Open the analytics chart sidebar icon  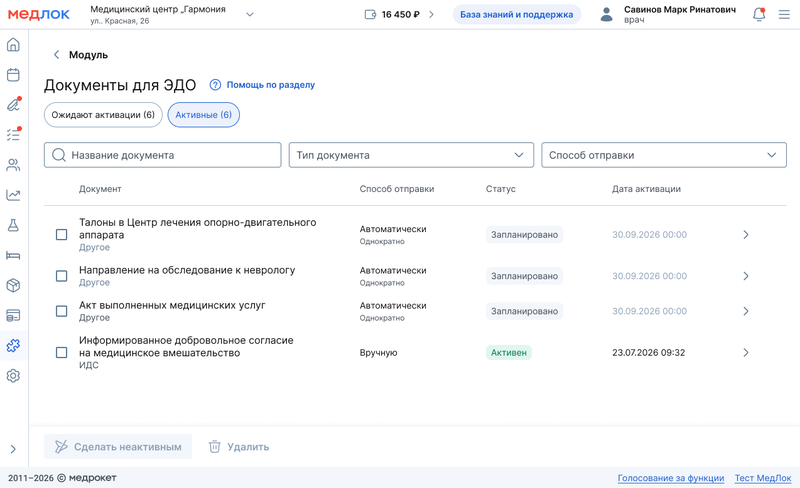[13, 195]
